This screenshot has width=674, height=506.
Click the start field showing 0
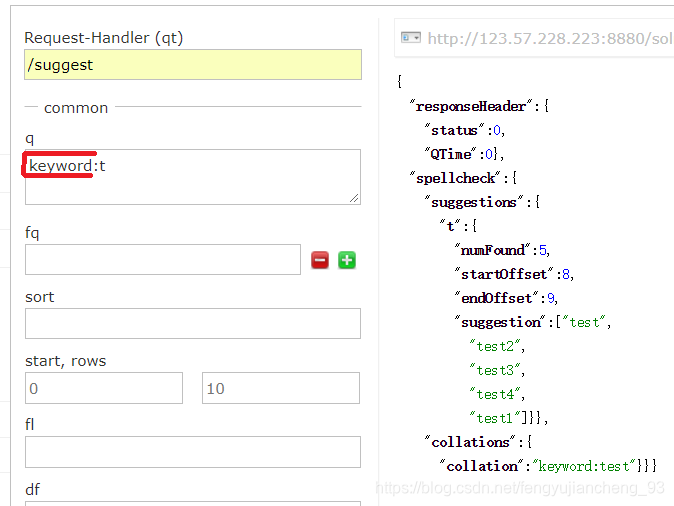click(x=104, y=388)
